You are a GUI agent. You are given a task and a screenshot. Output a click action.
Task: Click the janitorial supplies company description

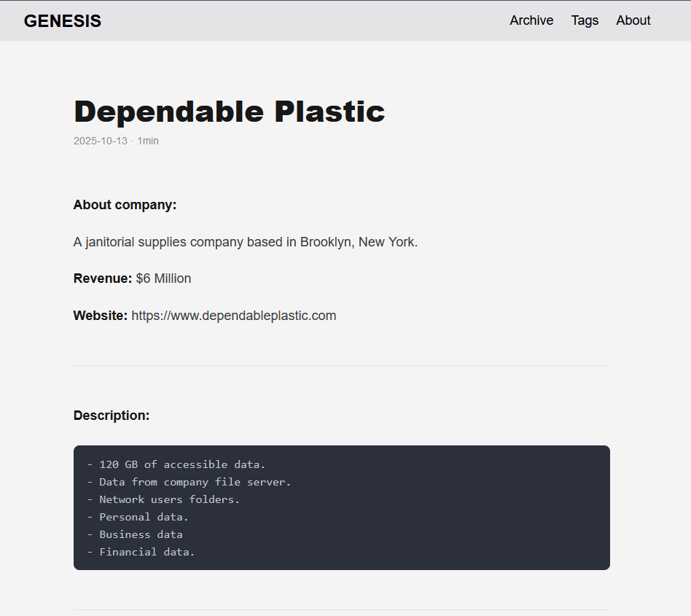[245, 241]
